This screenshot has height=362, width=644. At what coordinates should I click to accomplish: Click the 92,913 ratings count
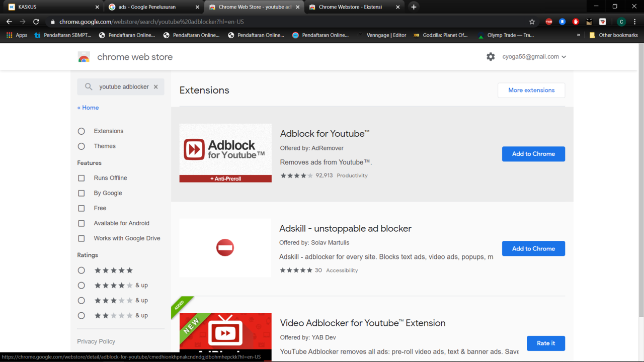tap(324, 175)
